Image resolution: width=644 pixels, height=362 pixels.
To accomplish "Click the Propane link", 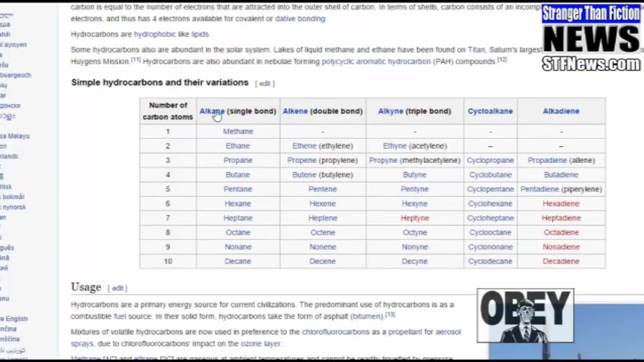I will (x=238, y=160).
